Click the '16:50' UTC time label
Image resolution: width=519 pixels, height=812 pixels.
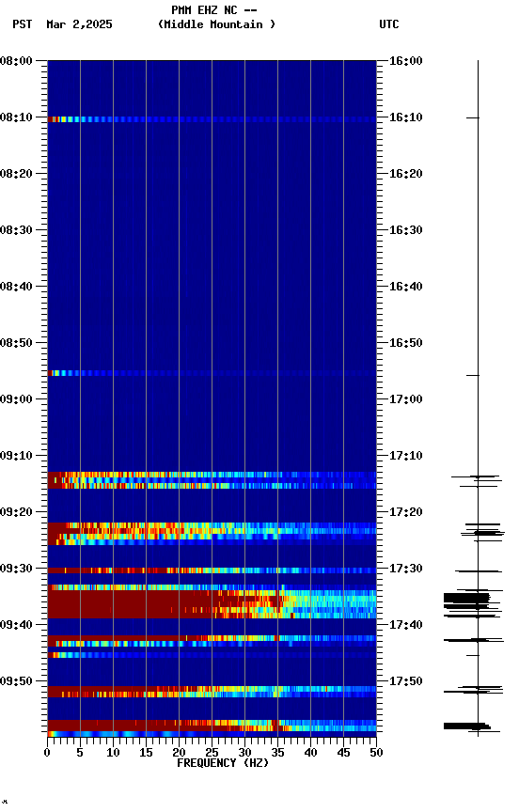(406, 343)
